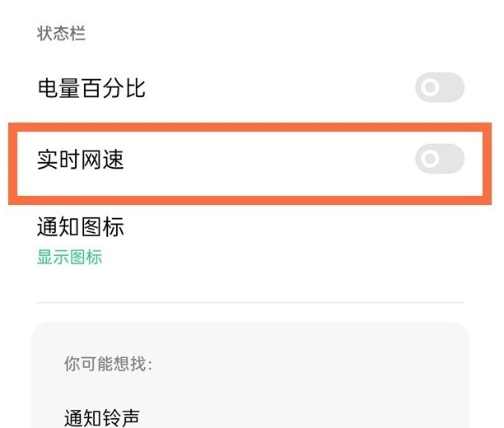Click the empty space in 电量百分比 row
The height and width of the screenshot is (428, 504).
[x=280, y=88]
